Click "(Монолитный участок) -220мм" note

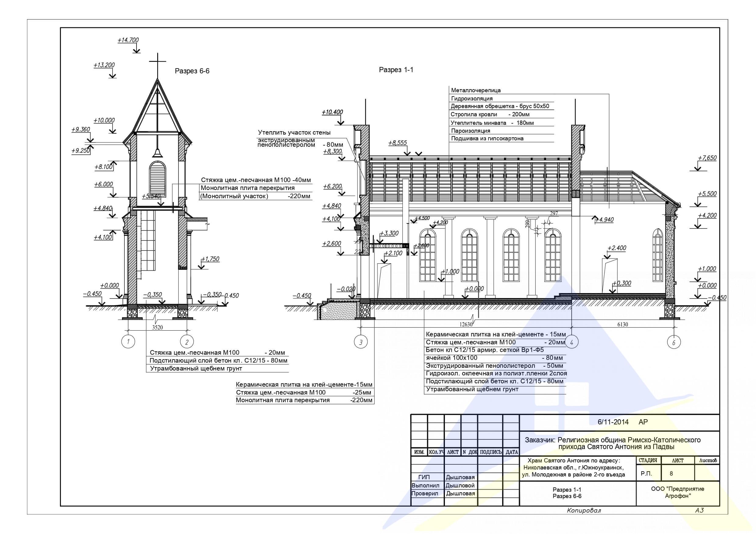coord(255,196)
